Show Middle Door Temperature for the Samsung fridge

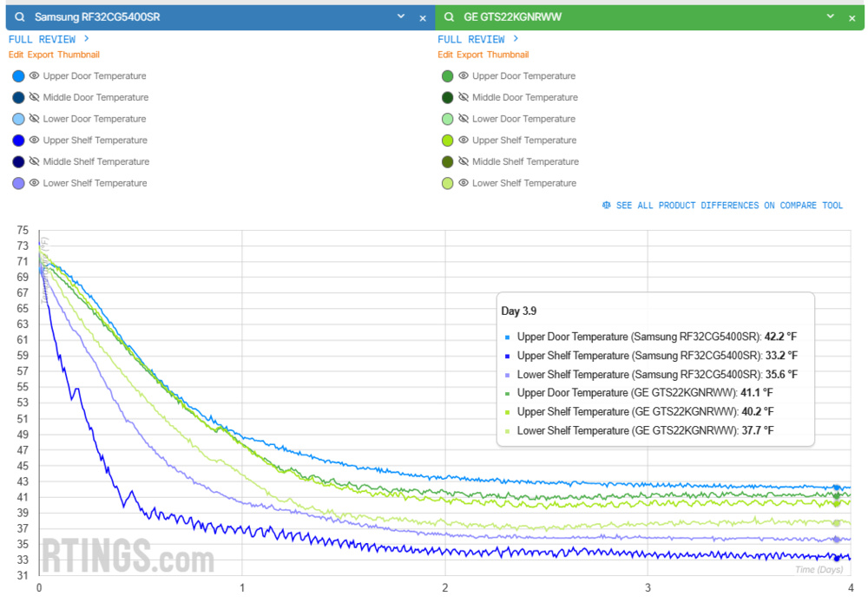point(34,97)
